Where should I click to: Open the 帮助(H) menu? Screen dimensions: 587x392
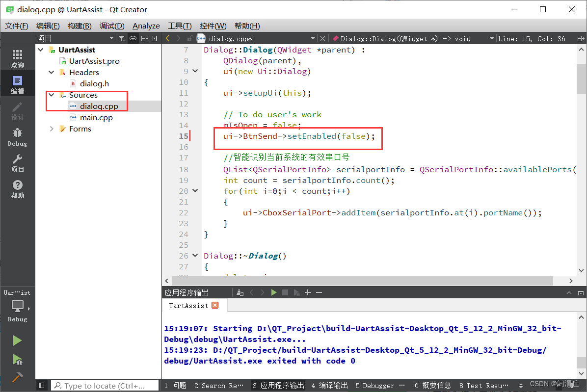click(x=247, y=26)
